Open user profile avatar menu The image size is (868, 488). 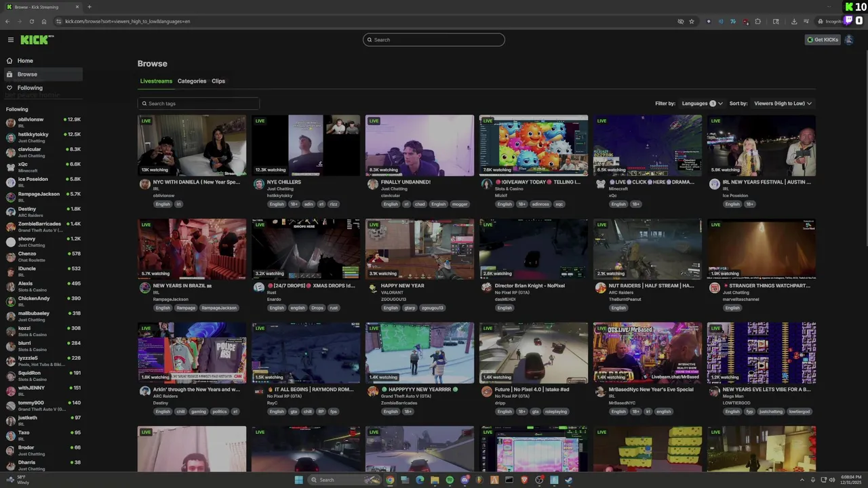[848, 39]
